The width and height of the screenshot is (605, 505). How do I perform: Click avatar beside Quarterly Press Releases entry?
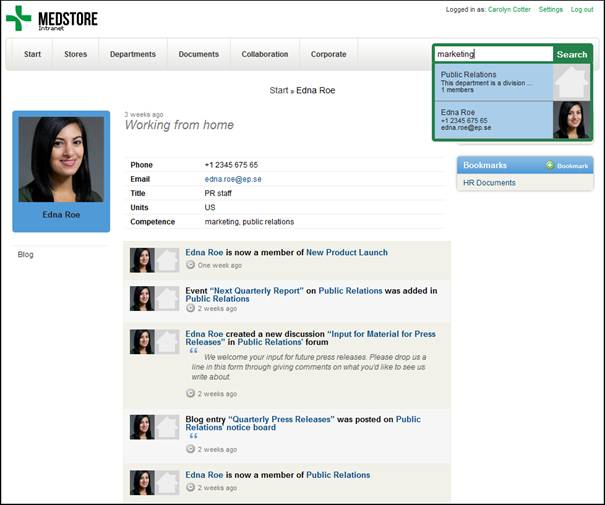click(142, 427)
